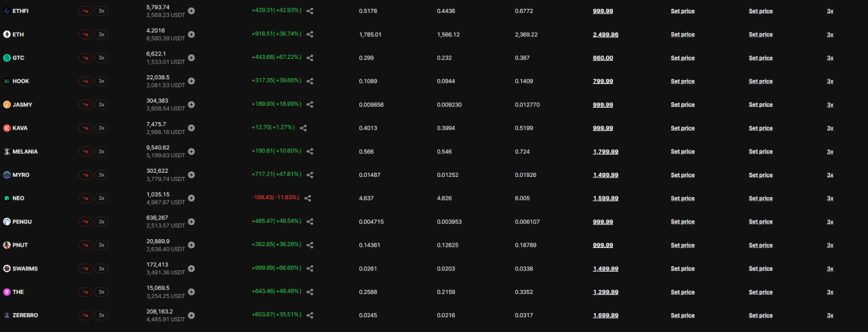Click JASMY position size 304,383

(x=157, y=100)
